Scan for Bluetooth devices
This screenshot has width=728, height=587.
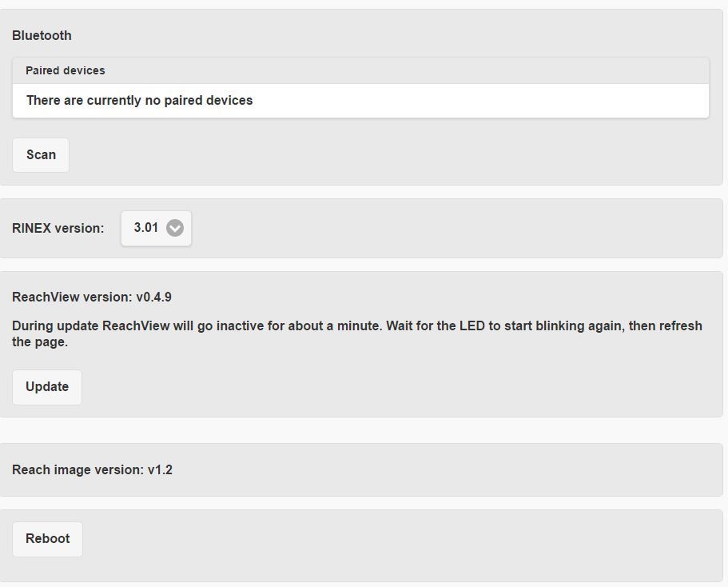click(x=41, y=155)
